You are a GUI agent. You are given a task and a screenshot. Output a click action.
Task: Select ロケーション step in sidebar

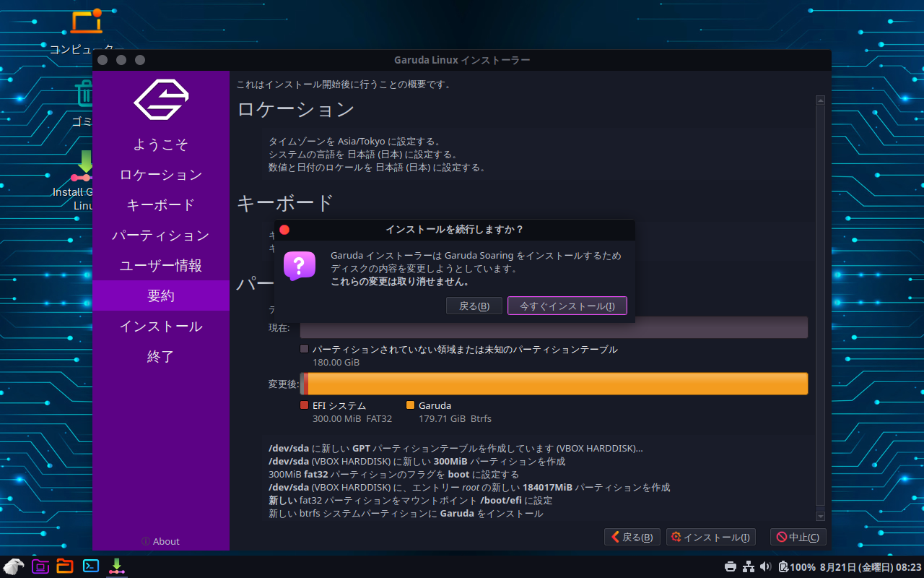[x=161, y=175]
